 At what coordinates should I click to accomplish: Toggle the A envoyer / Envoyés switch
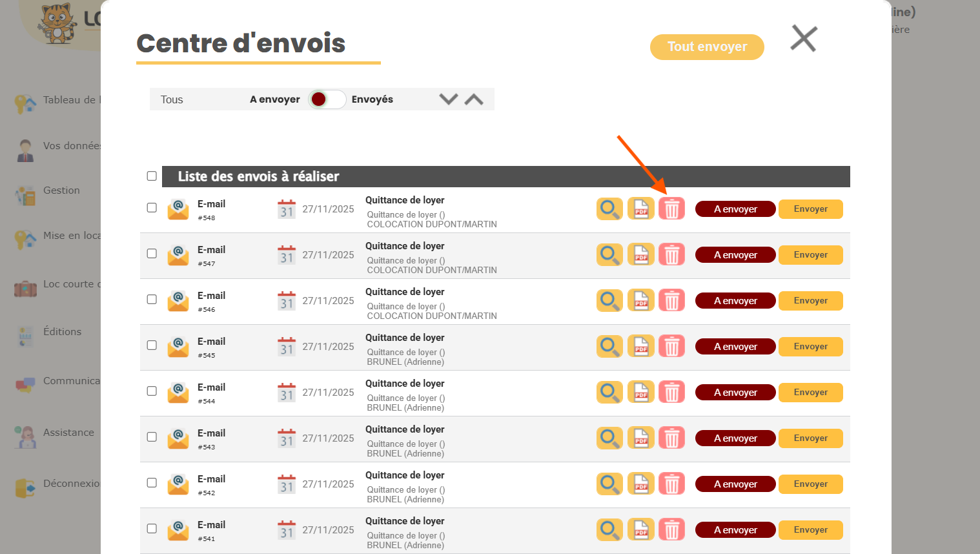(327, 99)
